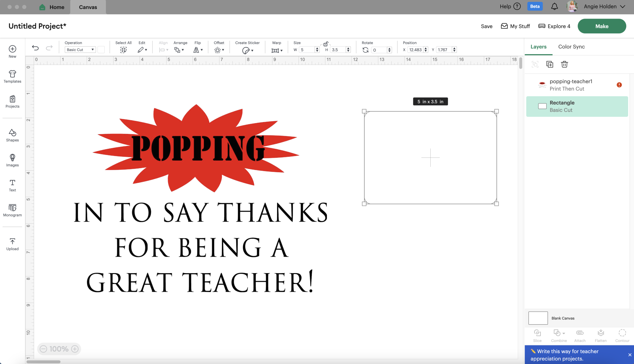The width and height of the screenshot is (634, 364).
Task: Click the Rotate angle field
Action: click(x=379, y=50)
